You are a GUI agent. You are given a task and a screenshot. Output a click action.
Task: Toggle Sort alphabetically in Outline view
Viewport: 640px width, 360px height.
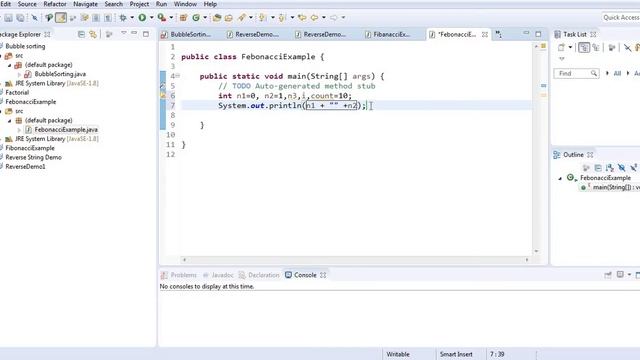point(610,168)
